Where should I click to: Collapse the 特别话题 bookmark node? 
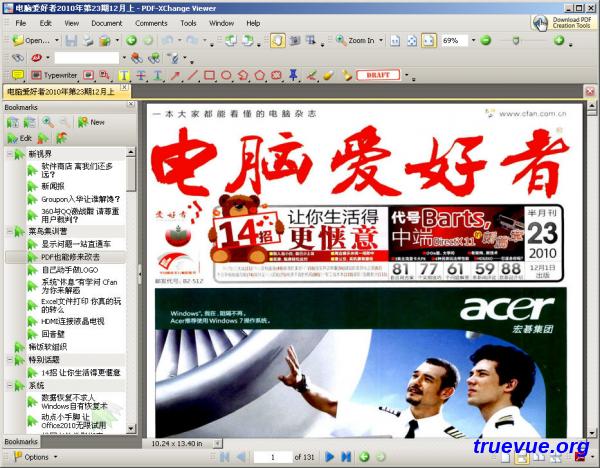coord(9,360)
